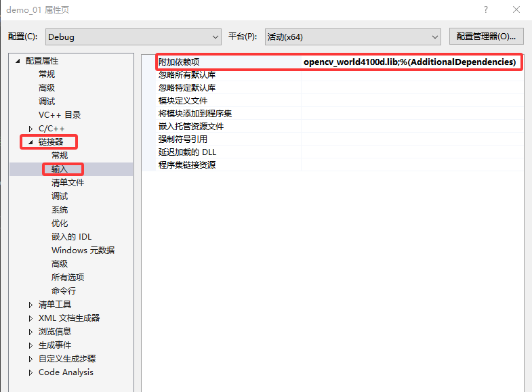Close the demo_01 属性页 dialog
Screen dimensions: 532x392
[x=516, y=9]
